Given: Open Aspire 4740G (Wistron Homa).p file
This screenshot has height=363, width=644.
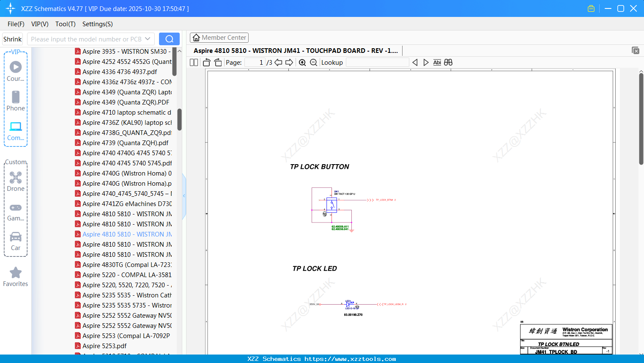Looking at the screenshot, I should tap(123, 184).
